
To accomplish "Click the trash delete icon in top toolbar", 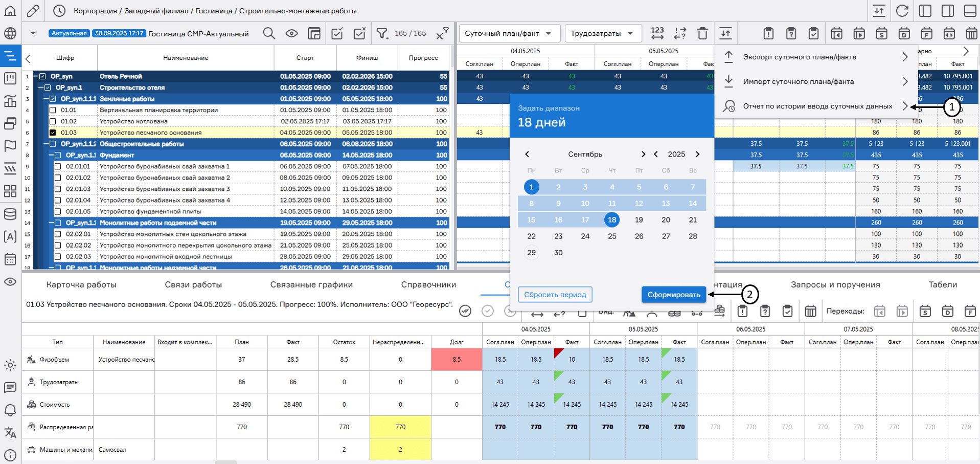I will (702, 34).
